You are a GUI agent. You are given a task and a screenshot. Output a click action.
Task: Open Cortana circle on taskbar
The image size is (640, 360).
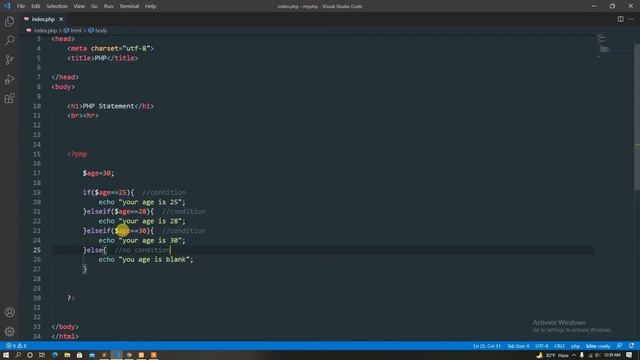click(30, 355)
